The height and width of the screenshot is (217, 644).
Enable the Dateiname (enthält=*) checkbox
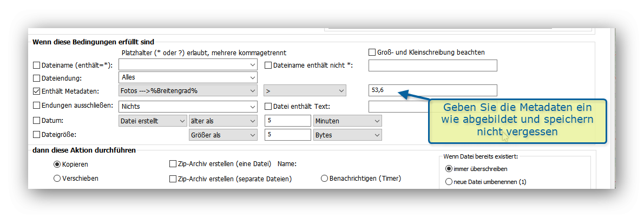[x=37, y=65]
